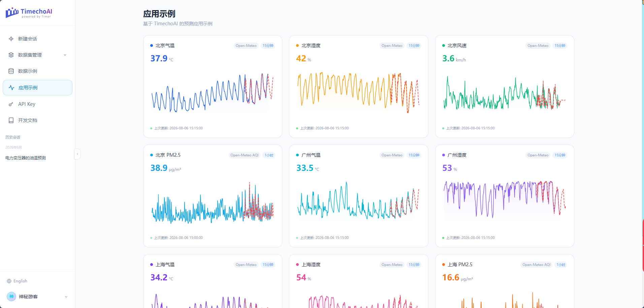
Task: Click the API Key key icon
Action: point(11,104)
